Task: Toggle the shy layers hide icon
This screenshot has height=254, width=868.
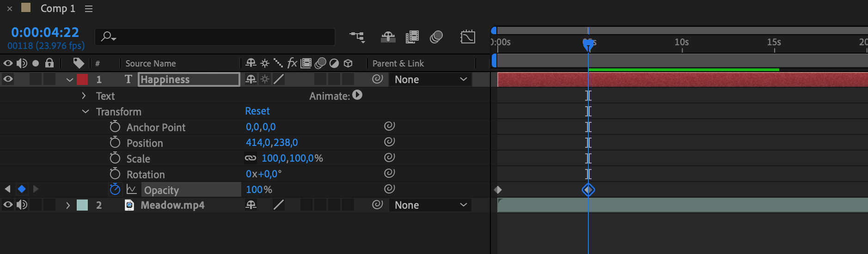Action: 412,37
